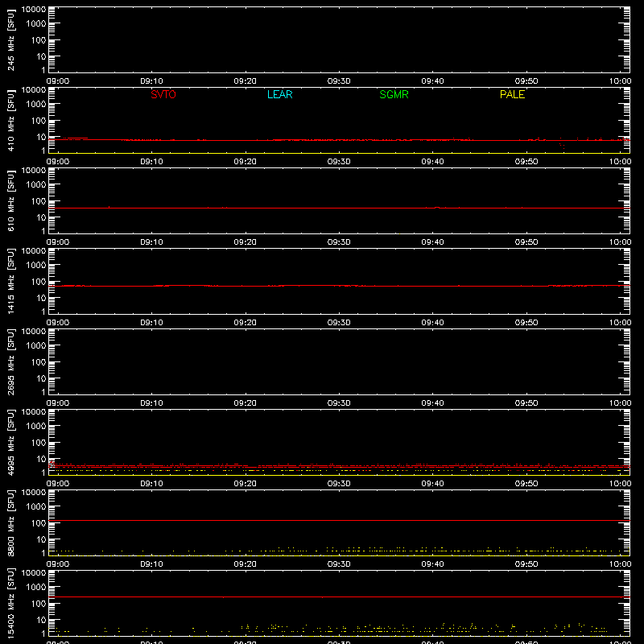This screenshot has width=644, height=644.
Task: Click the 100 tick label of 410 MHz panel
Action: [x=39, y=121]
